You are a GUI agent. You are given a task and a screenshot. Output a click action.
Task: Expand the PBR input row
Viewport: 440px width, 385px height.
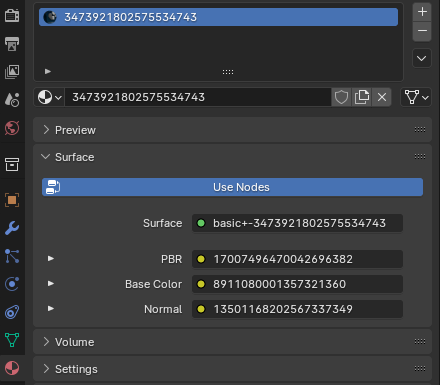click(x=51, y=259)
